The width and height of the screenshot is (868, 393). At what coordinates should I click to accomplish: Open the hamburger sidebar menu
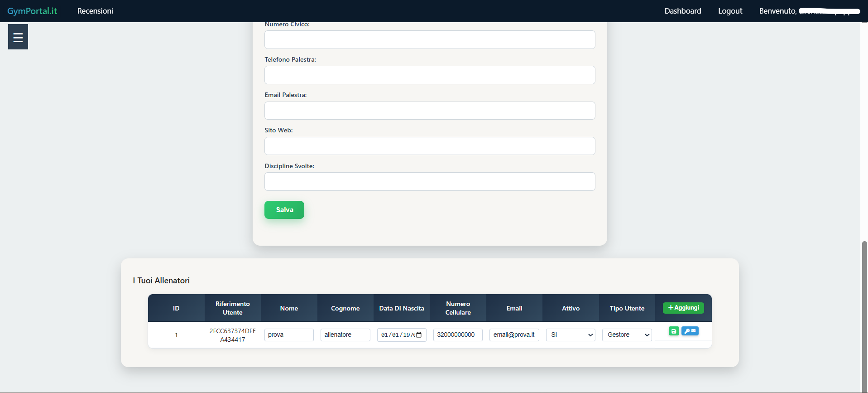click(x=18, y=37)
